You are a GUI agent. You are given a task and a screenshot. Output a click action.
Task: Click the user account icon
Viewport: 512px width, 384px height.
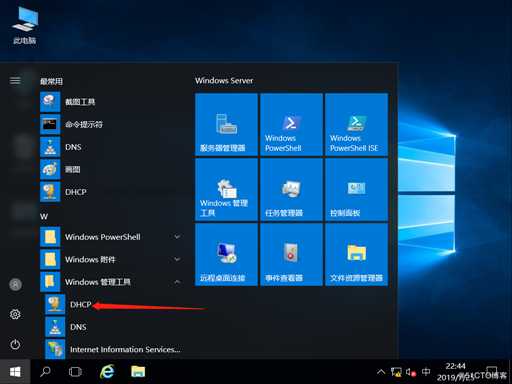15,284
